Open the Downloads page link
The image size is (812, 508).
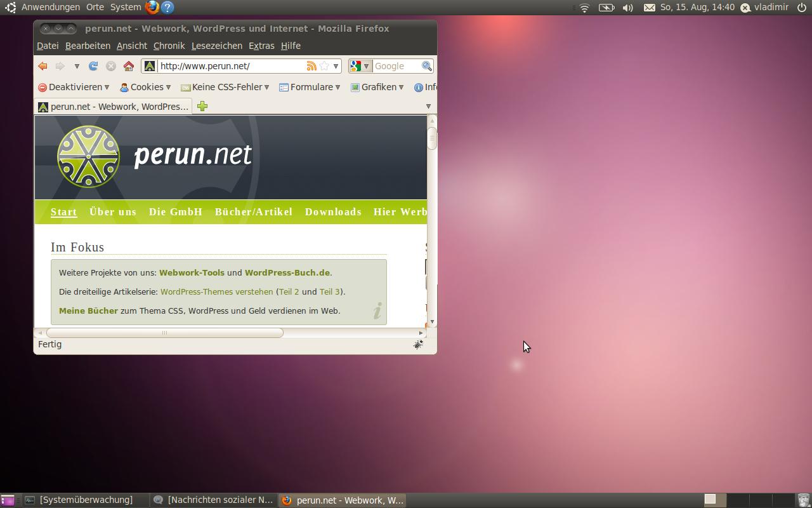pyautogui.click(x=333, y=212)
